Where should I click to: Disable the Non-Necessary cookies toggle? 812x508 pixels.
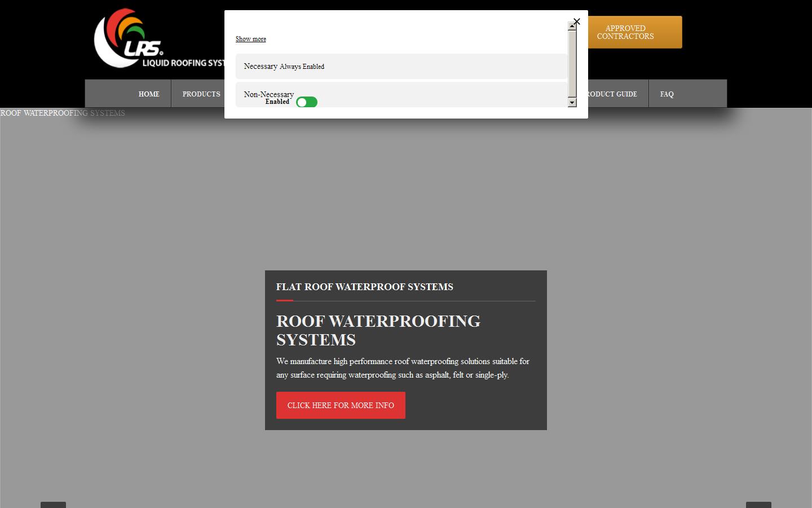click(307, 102)
